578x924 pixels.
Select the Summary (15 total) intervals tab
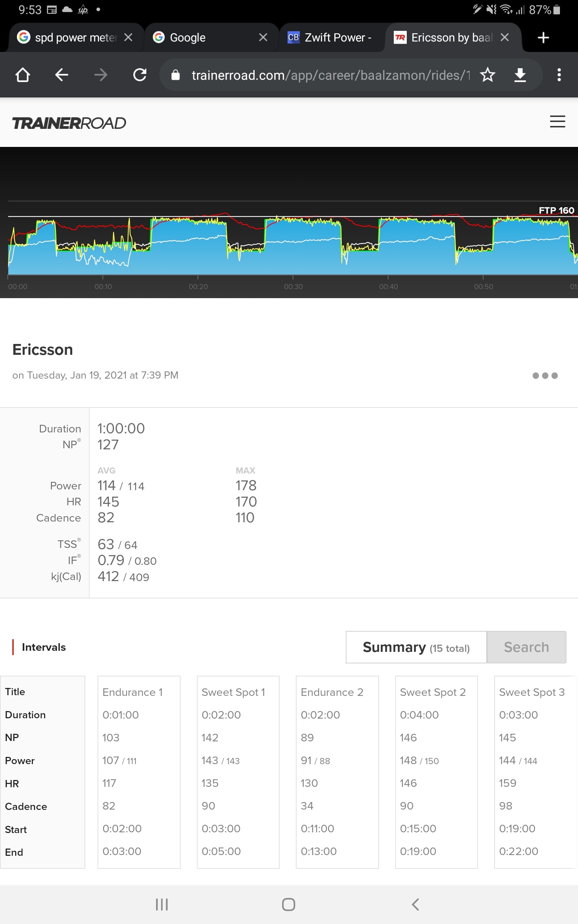pyautogui.click(x=416, y=647)
